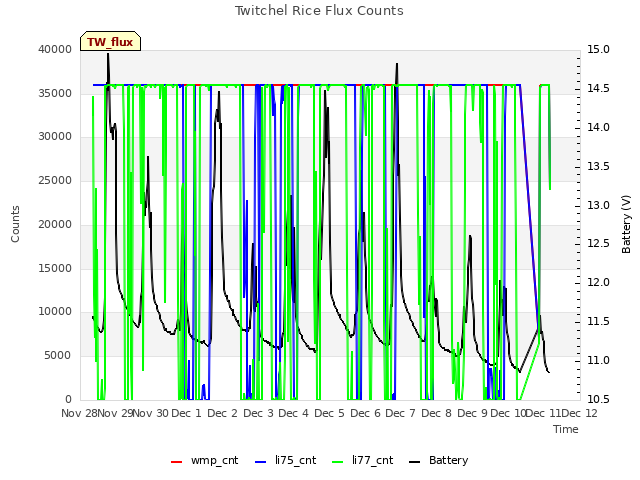Screen dimensions: 640x480
Task: Click the 10.5 battery axis tick
Action: click(x=598, y=399)
